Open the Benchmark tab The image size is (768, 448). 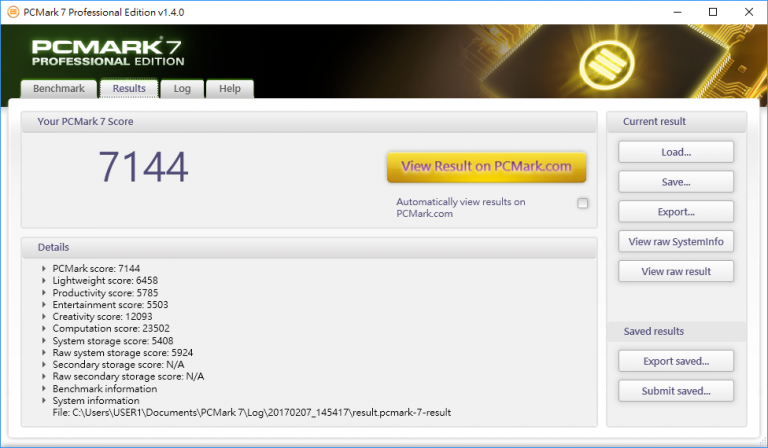[59, 89]
